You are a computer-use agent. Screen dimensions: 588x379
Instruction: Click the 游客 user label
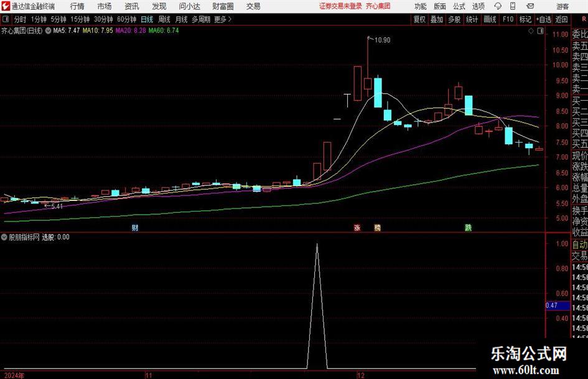click(562, 6)
